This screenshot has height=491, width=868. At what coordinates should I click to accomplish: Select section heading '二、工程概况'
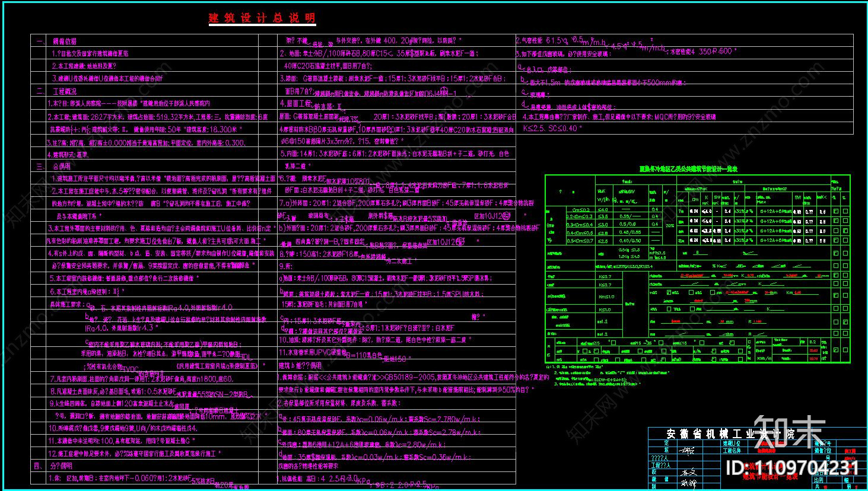(57, 92)
